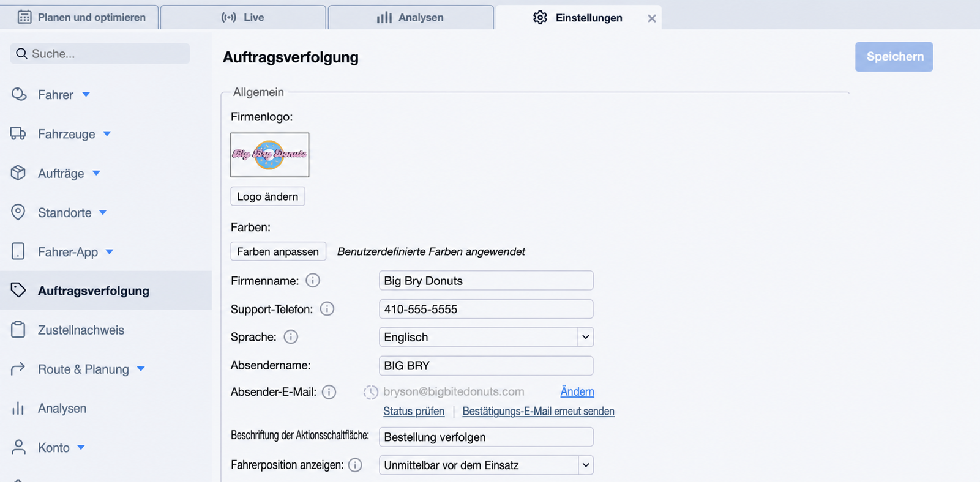
Task: Click the Fahrer-App phone icon
Action: pyautogui.click(x=18, y=251)
